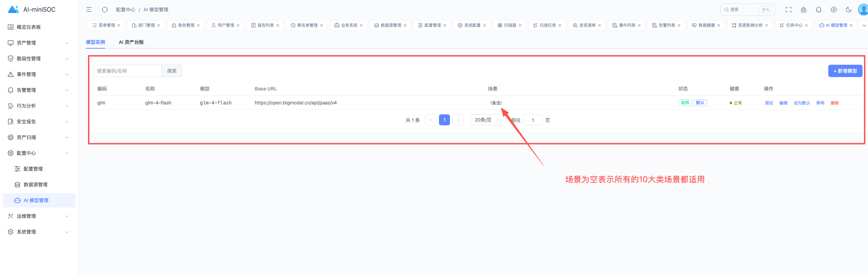Expand the 告警管理 sidebar menu
This screenshot has height=275, width=868.
point(39,90)
